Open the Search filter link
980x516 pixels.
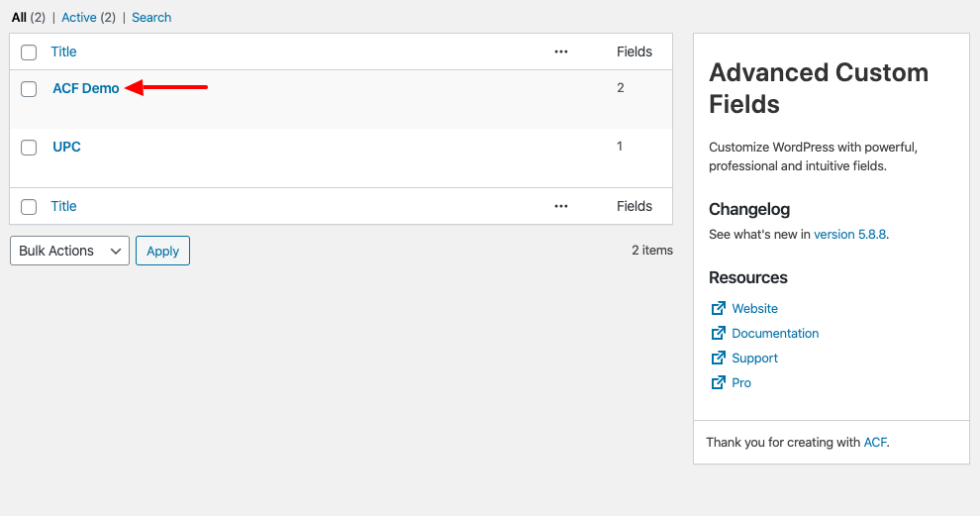[151, 17]
